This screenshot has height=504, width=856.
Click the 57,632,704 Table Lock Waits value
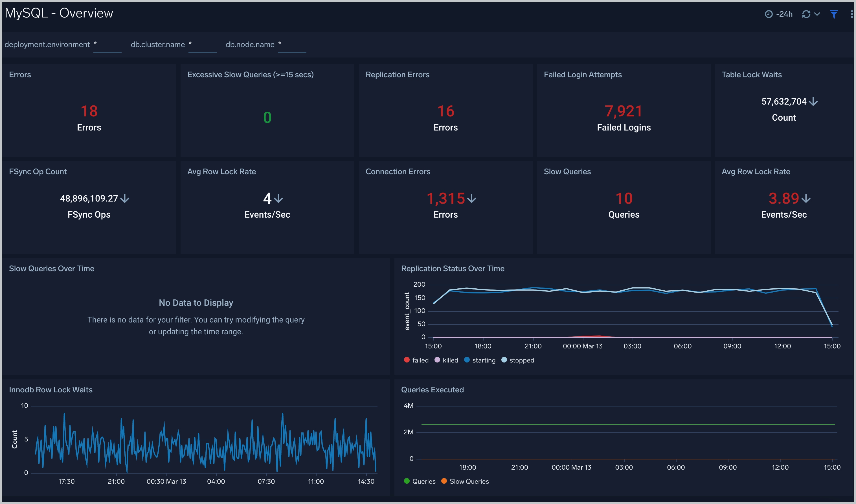pos(783,101)
